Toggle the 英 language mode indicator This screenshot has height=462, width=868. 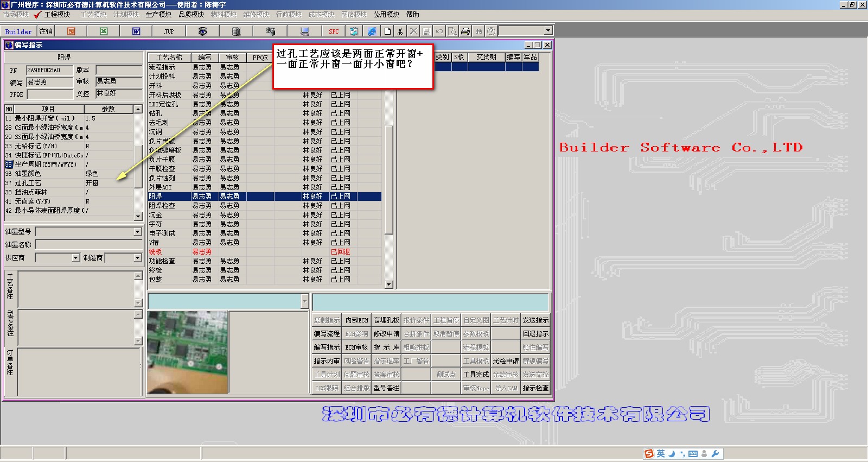coord(661,454)
